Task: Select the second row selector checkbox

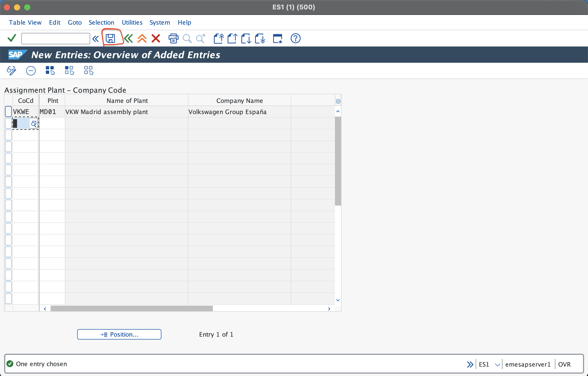Action: coord(8,123)
